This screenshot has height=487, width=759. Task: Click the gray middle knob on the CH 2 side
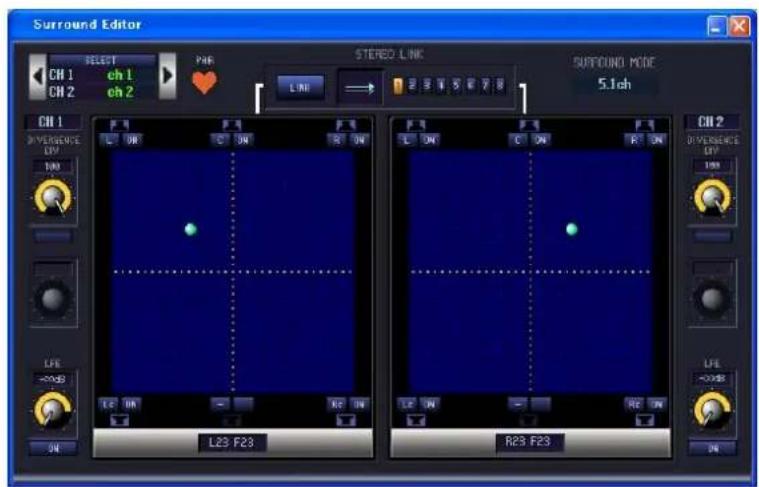[x=712, y=299]
